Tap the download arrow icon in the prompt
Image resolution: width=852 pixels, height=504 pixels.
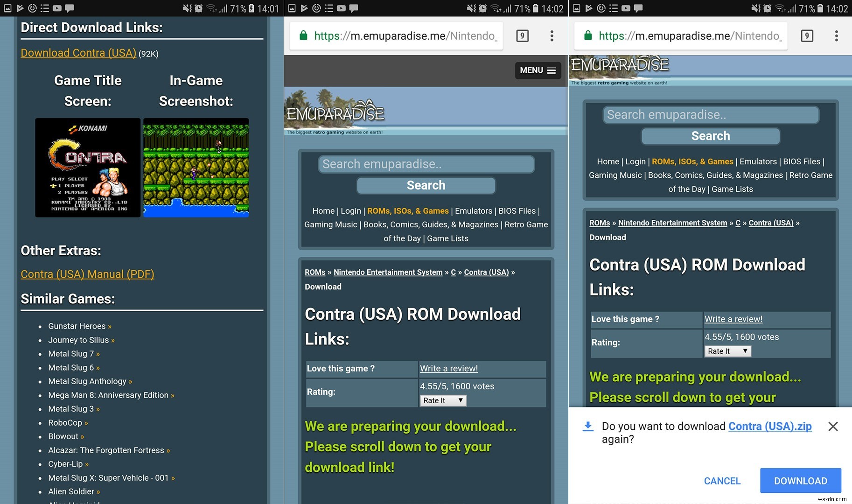(x=587, y=426)
